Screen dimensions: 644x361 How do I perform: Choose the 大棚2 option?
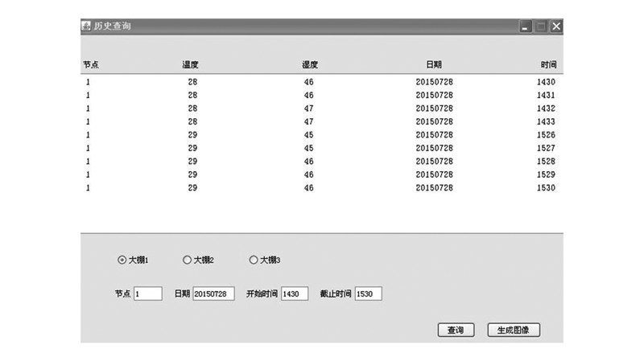click(x=188, y=260)
